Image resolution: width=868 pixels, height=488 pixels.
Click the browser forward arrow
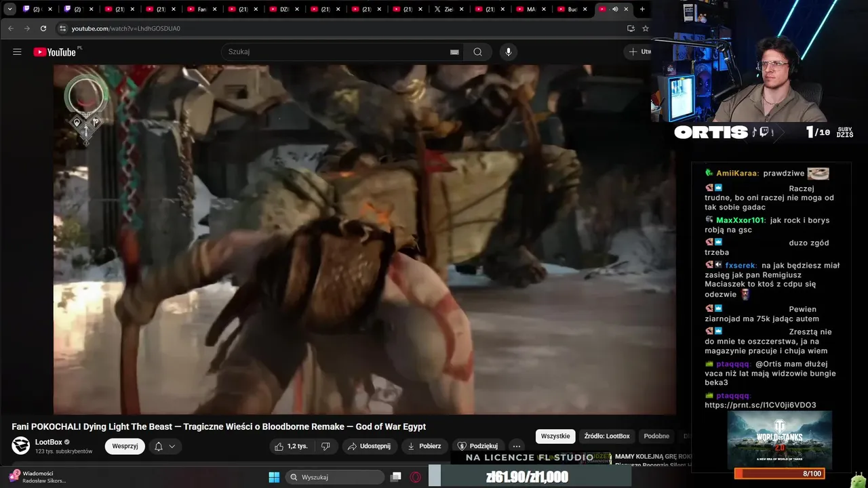pos(26,28)
